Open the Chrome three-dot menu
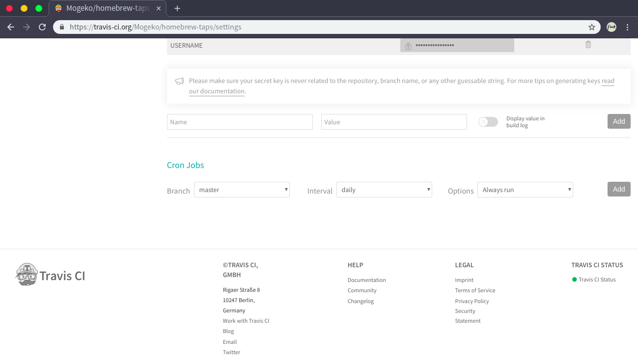Image resolution: width=638 pixels, height=364 pixels. coord(627,27)
